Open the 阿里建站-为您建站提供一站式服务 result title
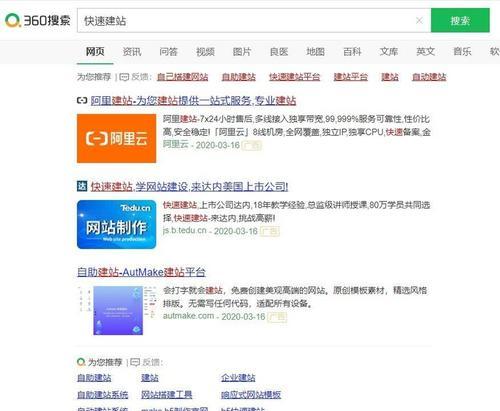This screenshot has height=411, width=500. pos(193,100)
